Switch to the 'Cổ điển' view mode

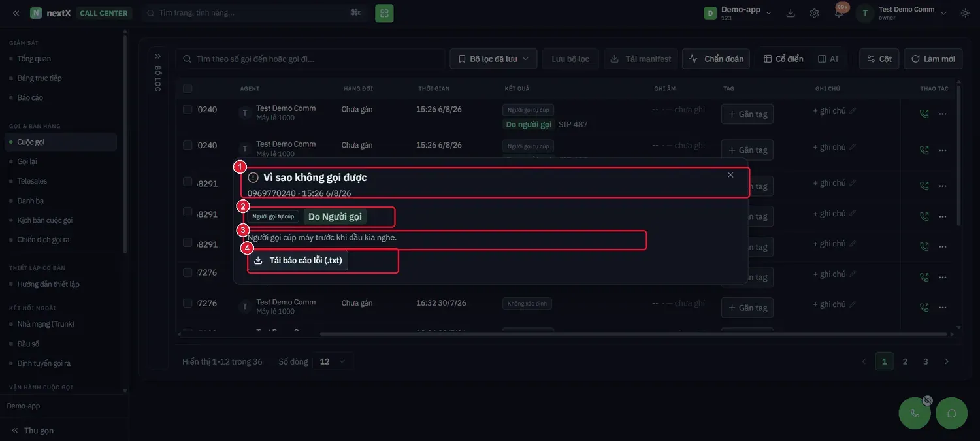[783, 59]
